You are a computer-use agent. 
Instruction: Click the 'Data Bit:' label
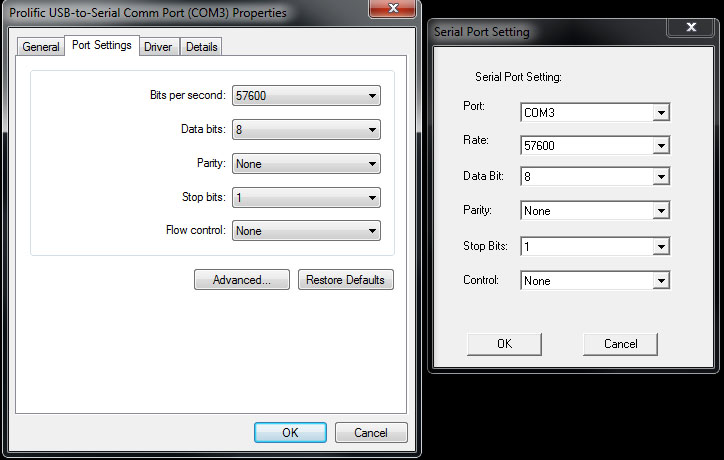tap(483, 176)
